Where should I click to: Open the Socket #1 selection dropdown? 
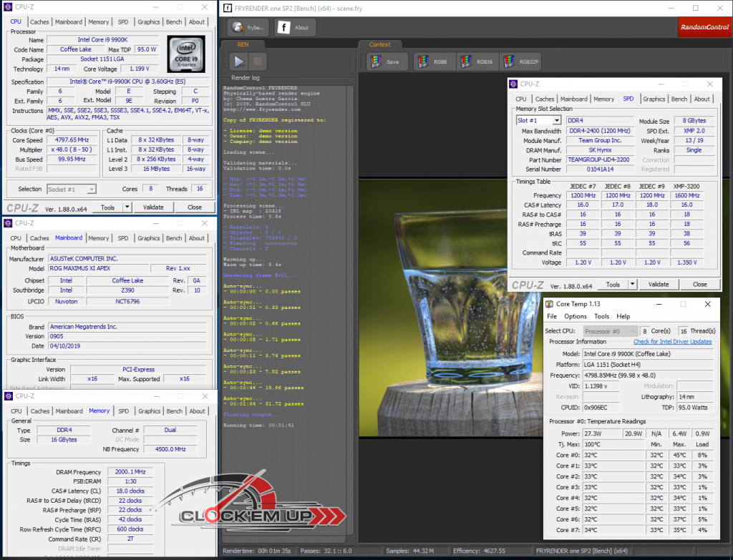tap(71, 189)
